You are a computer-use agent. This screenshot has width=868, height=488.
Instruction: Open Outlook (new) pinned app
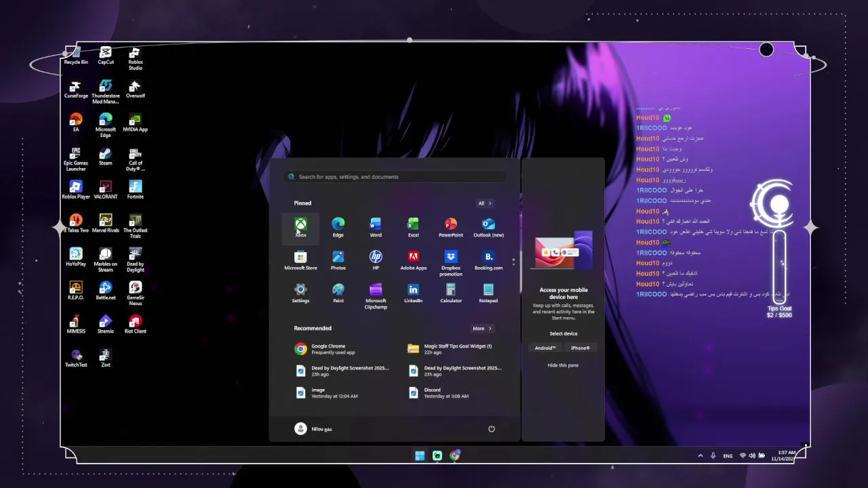point(488,227)
